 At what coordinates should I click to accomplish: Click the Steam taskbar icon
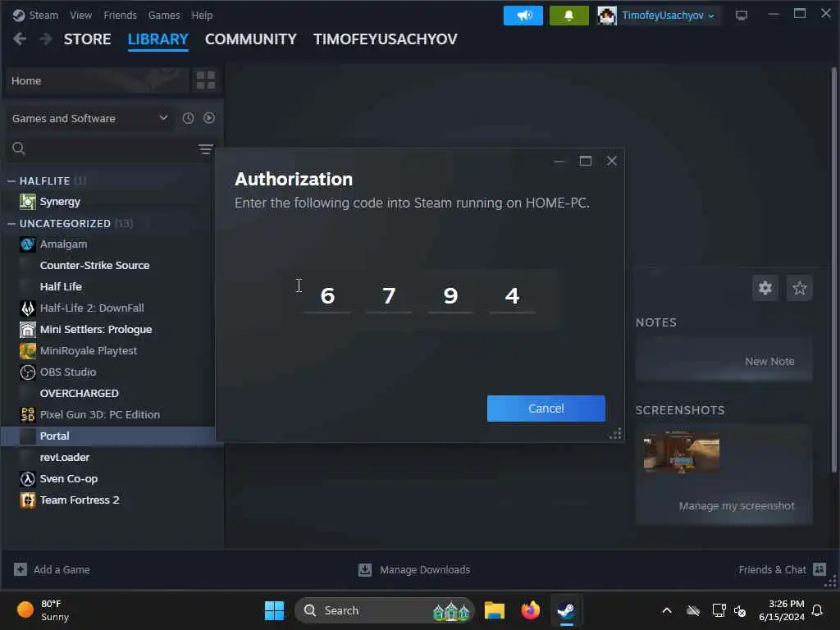(566, 610)
